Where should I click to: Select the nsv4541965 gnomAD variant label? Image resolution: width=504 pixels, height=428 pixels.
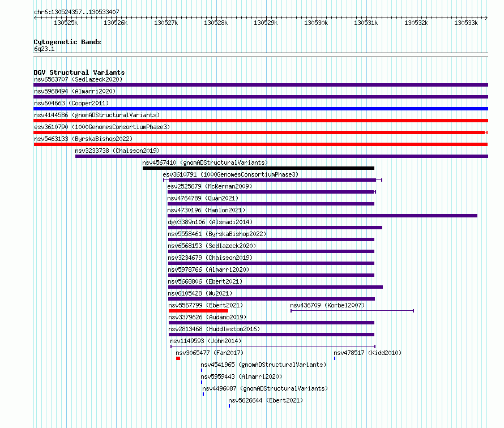(263, 365)
